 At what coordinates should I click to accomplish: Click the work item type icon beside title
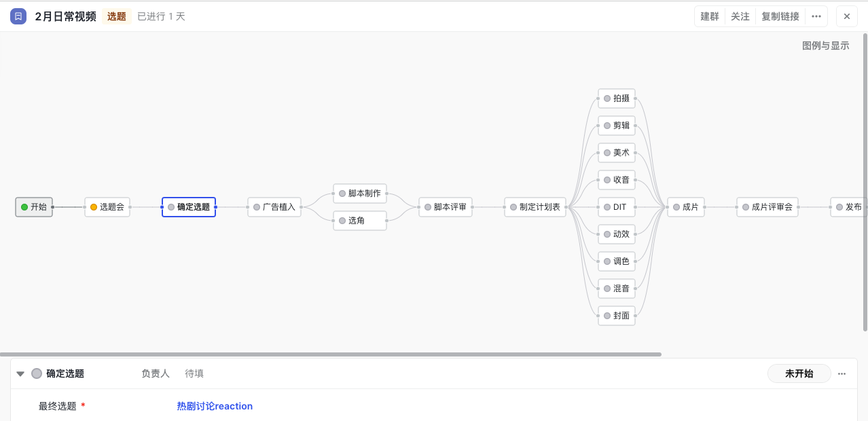click(18, 16)
